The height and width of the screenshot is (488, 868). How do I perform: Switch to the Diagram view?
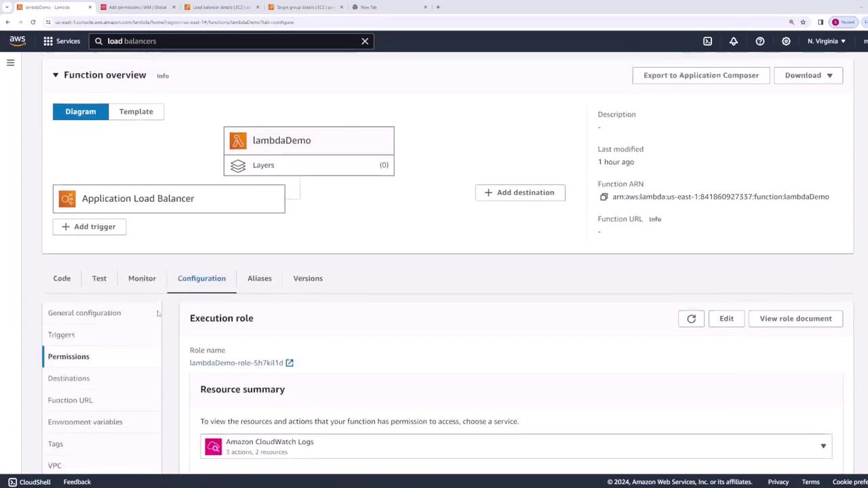click(x=81, y=112)
